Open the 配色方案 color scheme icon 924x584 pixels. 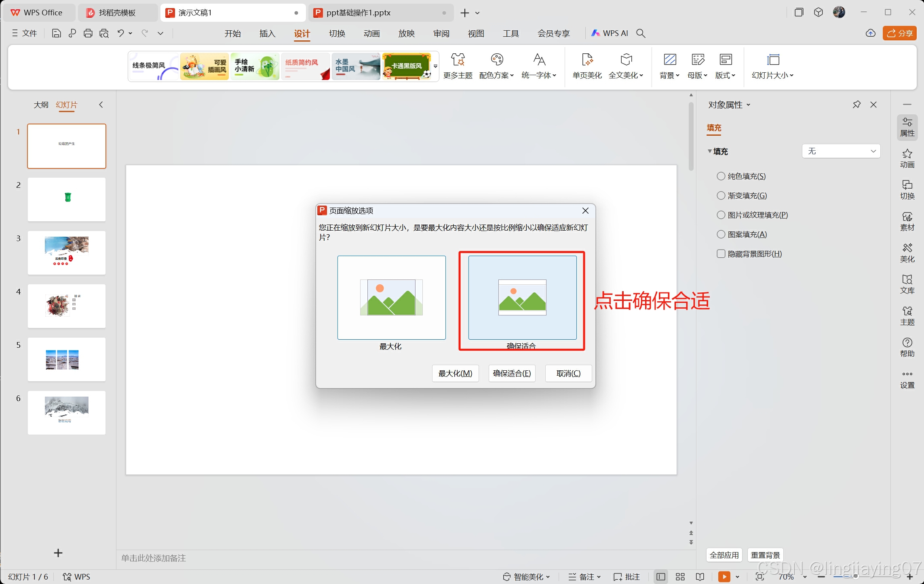pos(496,60)
